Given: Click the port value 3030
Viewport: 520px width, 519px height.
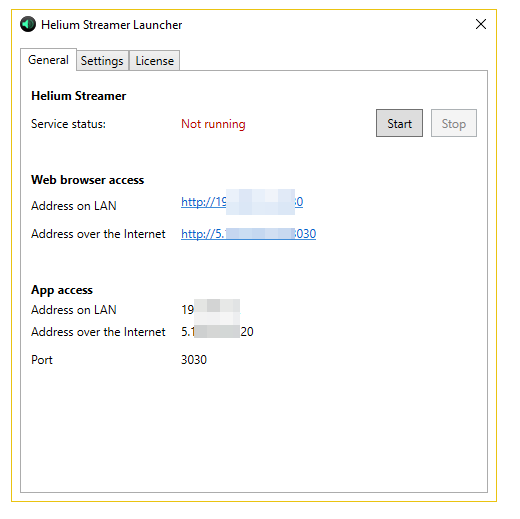Looking at the screenshot, I should click(194, 360).
